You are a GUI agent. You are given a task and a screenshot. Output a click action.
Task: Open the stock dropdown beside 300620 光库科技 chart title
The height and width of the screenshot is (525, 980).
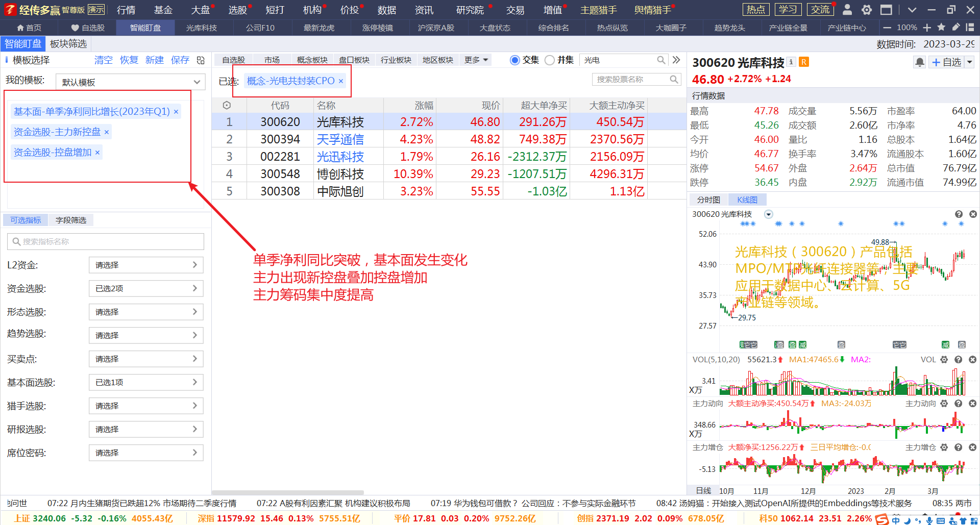[x=769, y=214]
